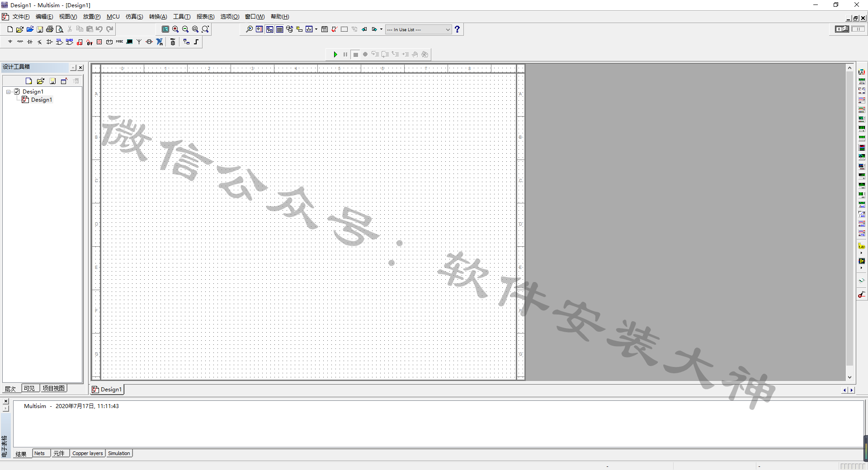Zoom to fit page
The height and width of the screenshot is (470, 868).
205,29
